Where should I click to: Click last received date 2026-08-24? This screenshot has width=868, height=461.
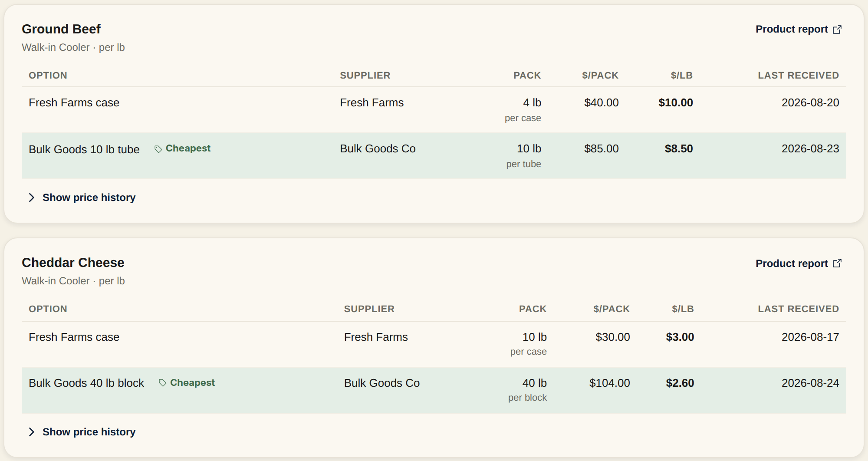[x=810, y=383]
